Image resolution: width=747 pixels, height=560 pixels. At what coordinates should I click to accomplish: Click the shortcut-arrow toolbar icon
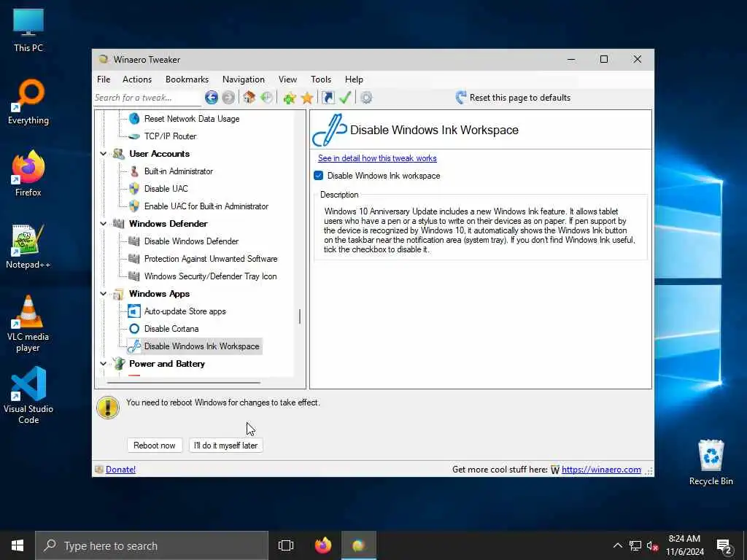coord(328,98)
